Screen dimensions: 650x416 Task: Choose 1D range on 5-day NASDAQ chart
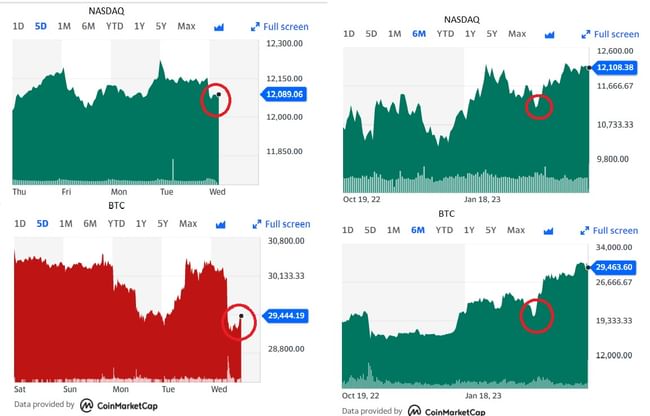tap(19, 27)
